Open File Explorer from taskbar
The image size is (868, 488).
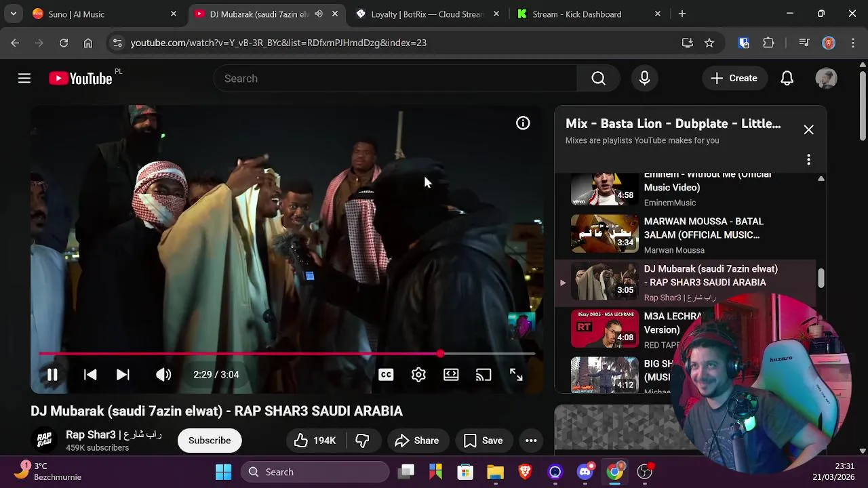click(495, 472)
